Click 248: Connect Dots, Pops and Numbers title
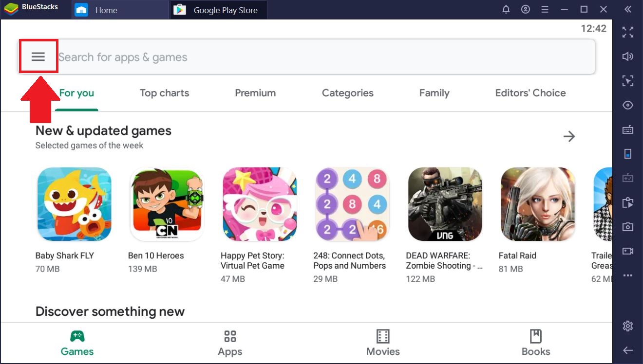This screenshot has width=643, height=364. coord(349,261)
